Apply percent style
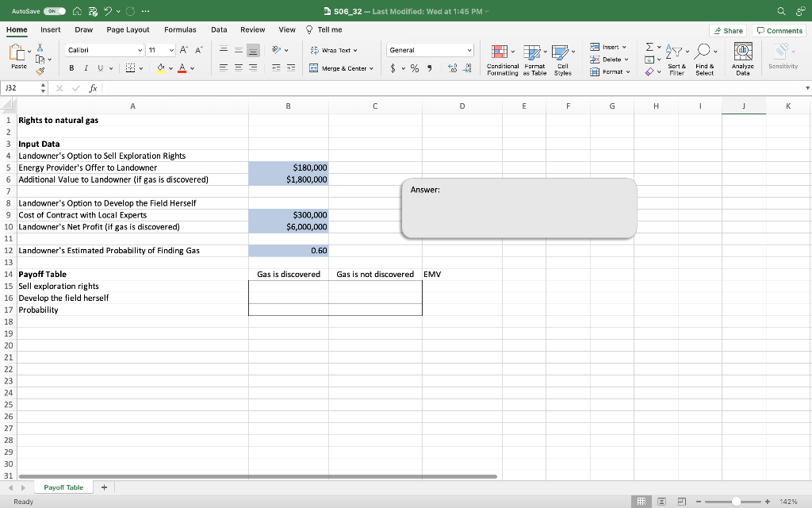The width and height of the screenshot is (812, 508). pos(415,68)
